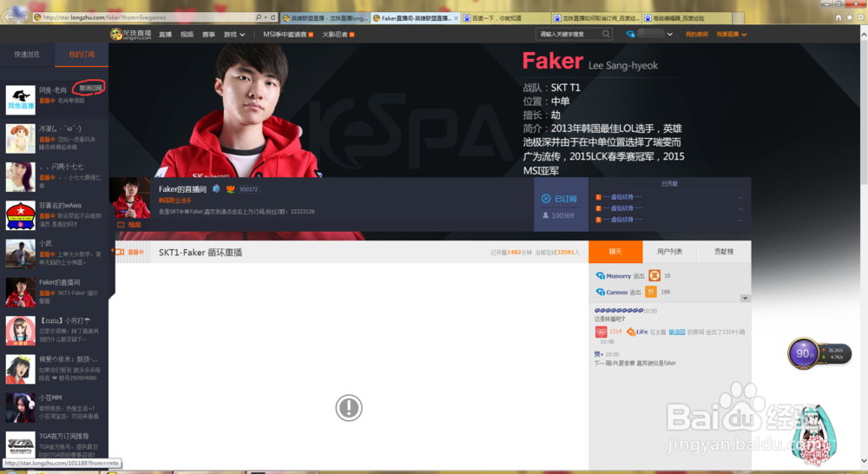Open the 我的房间 link
Image resolution: width=868 pixels, height=474 pixels.
pos(696,35)
